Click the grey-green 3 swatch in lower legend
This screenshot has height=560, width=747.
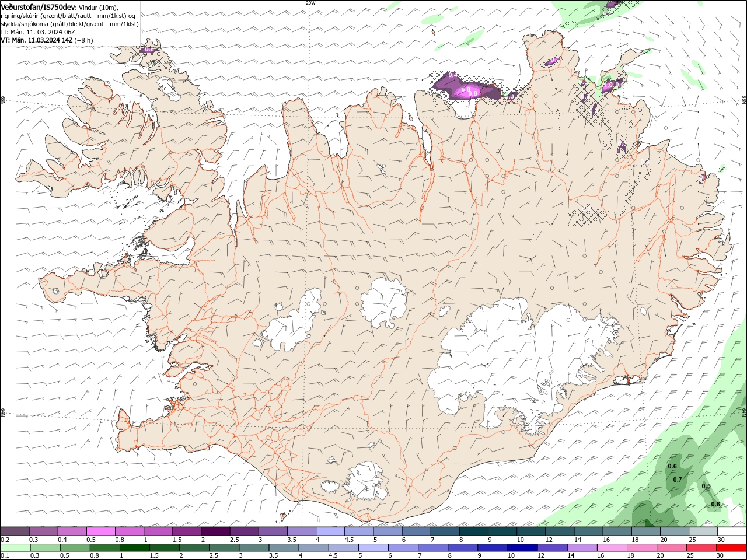click(254, 548)
